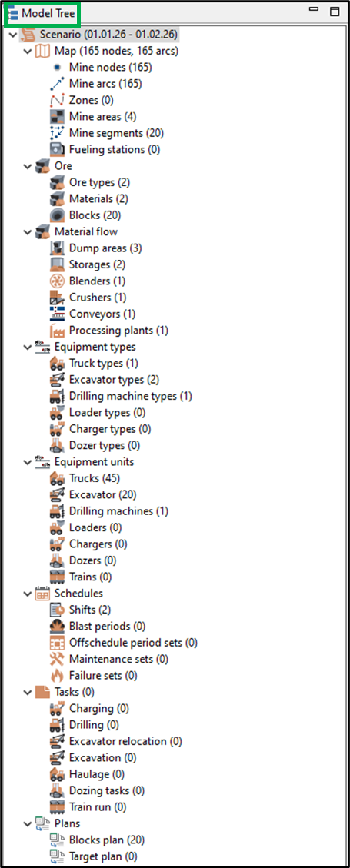
Task: Click the Failure sets flame icon
Action: (57, 676)
